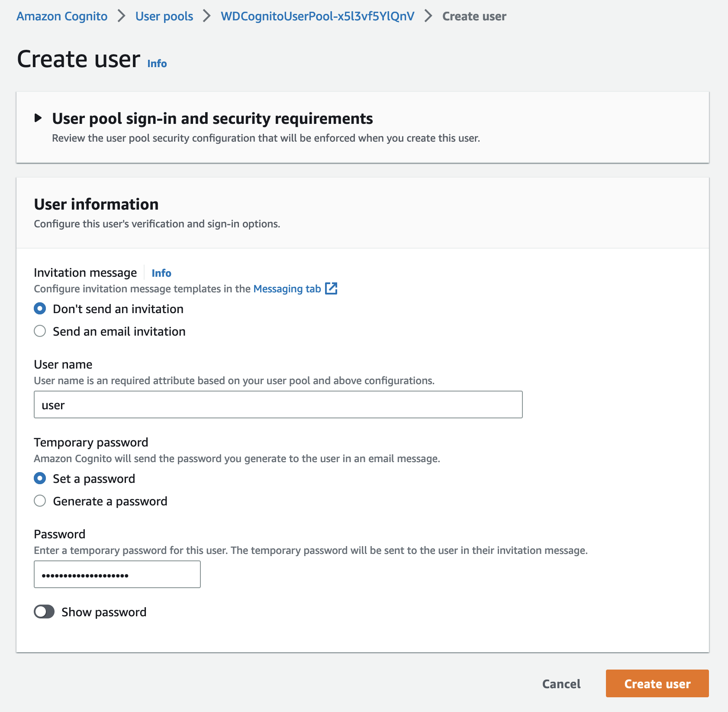728x712 pixels.
Task: Choose the "Generate a password" option
Action: point(40,501)
